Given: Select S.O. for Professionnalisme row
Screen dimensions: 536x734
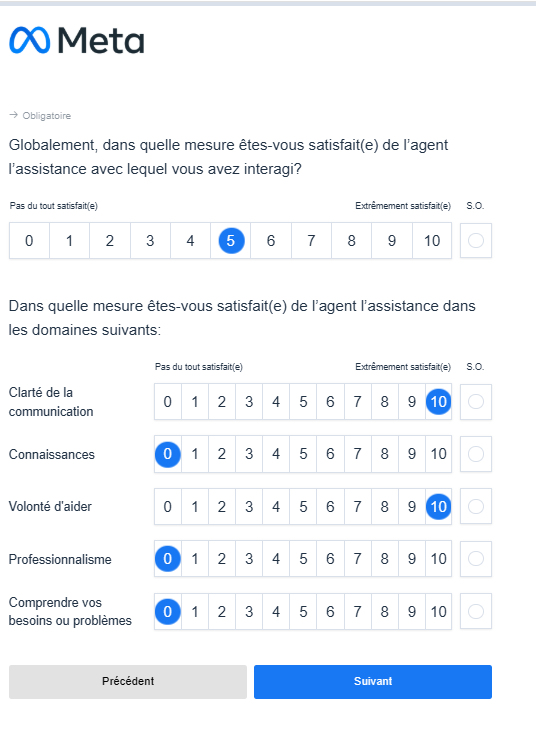Looking at the screenshot, I should 476,559.
